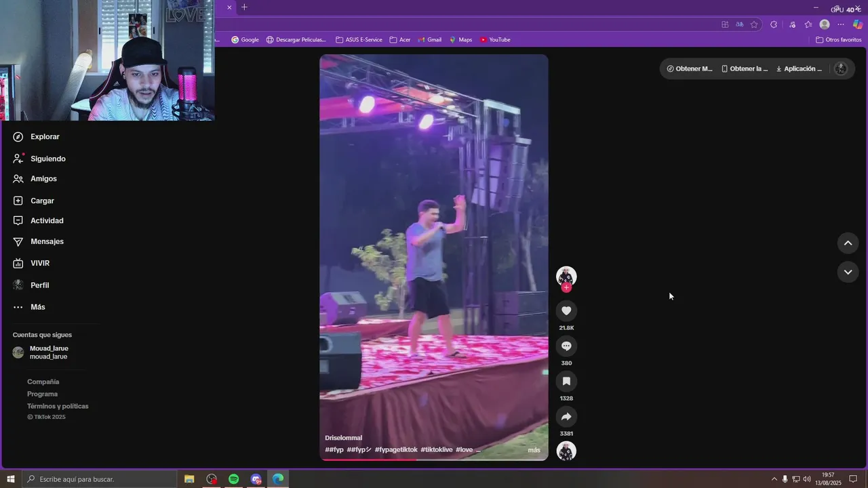Click the taskbar search box
The height and width of the screenshot is (488, 868).
pyautogui.click(x=100, y=479)
